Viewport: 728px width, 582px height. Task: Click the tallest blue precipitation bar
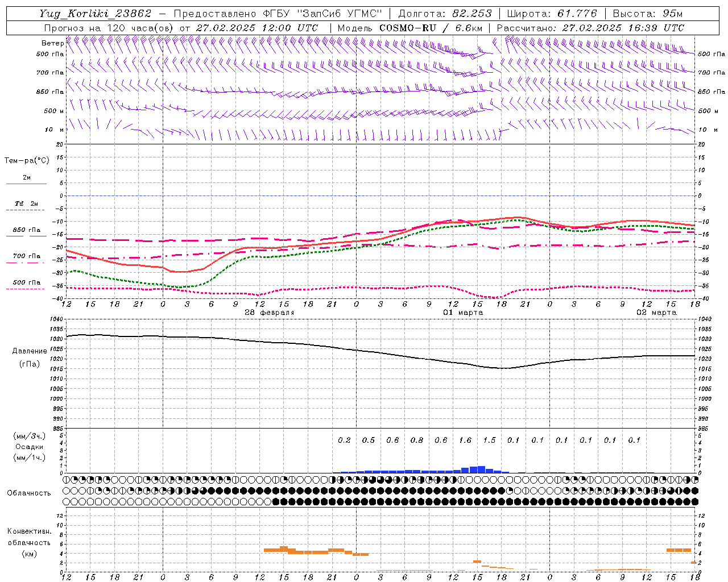481,469
